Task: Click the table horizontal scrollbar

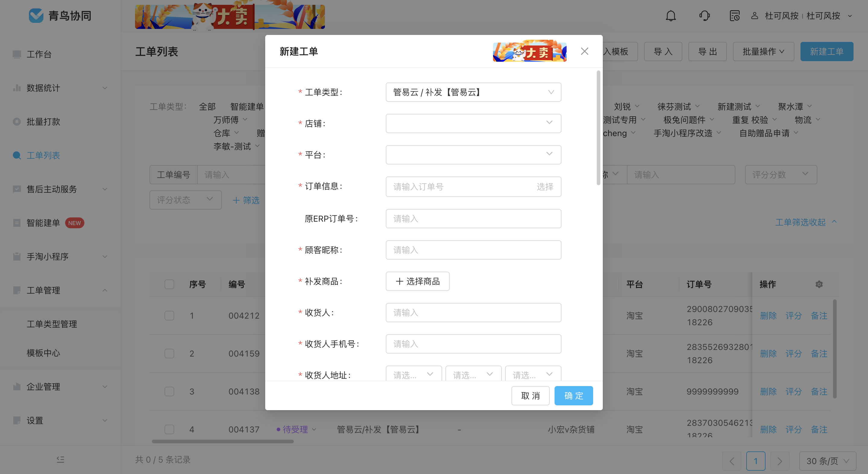Action: 223,441
